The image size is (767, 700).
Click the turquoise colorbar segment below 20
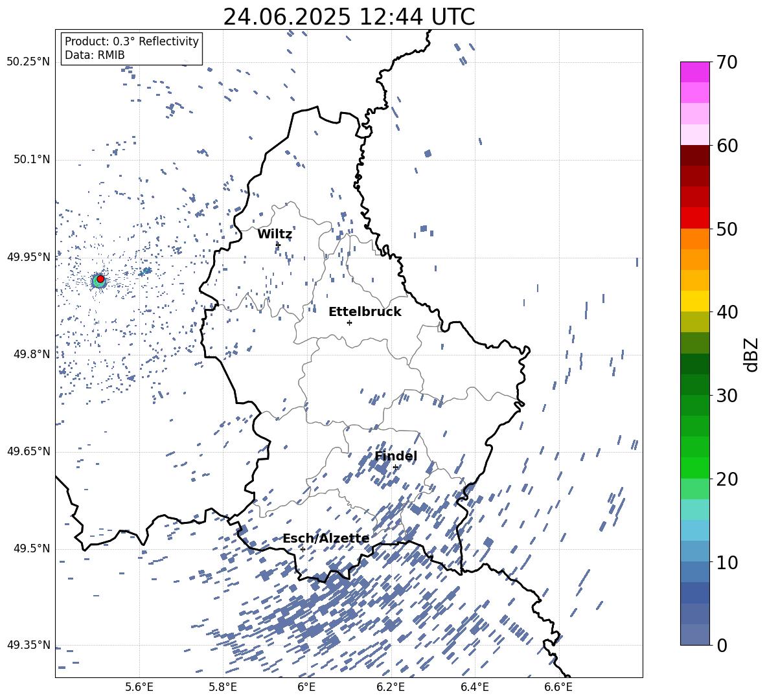pos(694,510)
